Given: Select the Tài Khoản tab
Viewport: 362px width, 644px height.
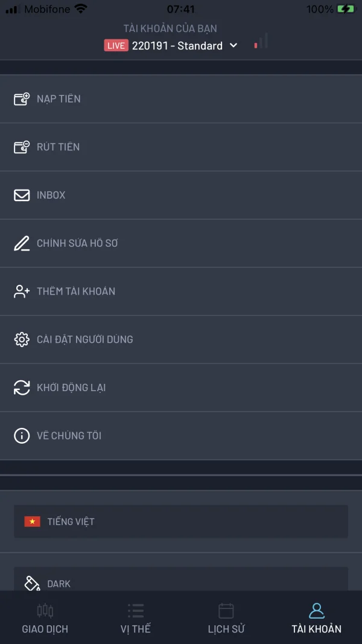Looking at the screenshot, I should click(x=317, y=618).
